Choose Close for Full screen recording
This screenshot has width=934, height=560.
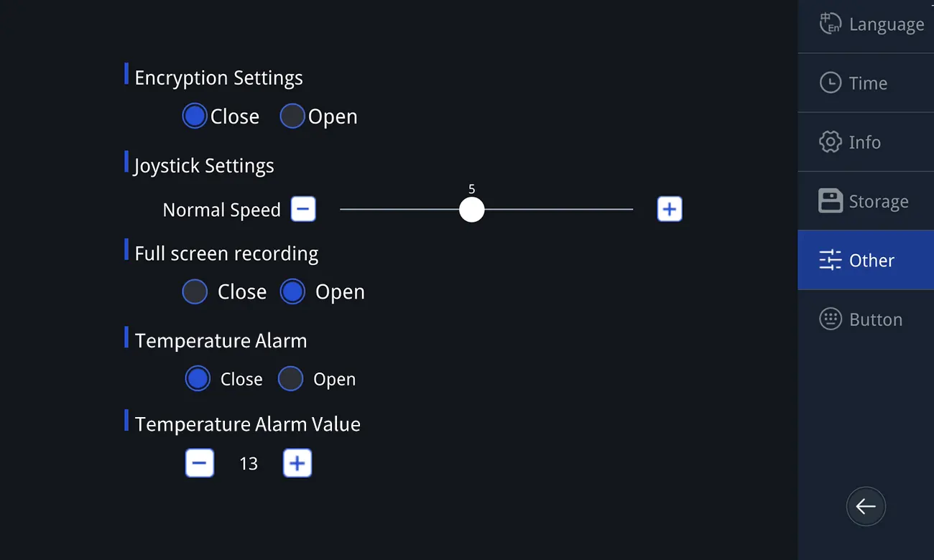pyautogui.click(x=195, y=292)
